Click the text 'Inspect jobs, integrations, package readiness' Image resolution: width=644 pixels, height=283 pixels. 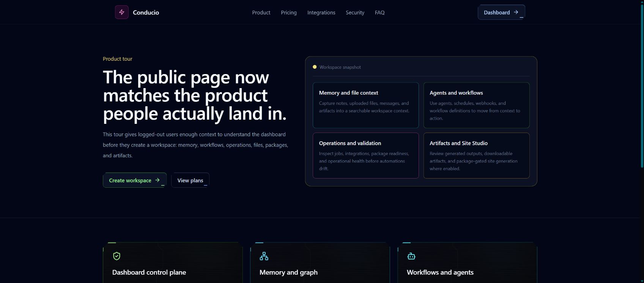[364, 161]
